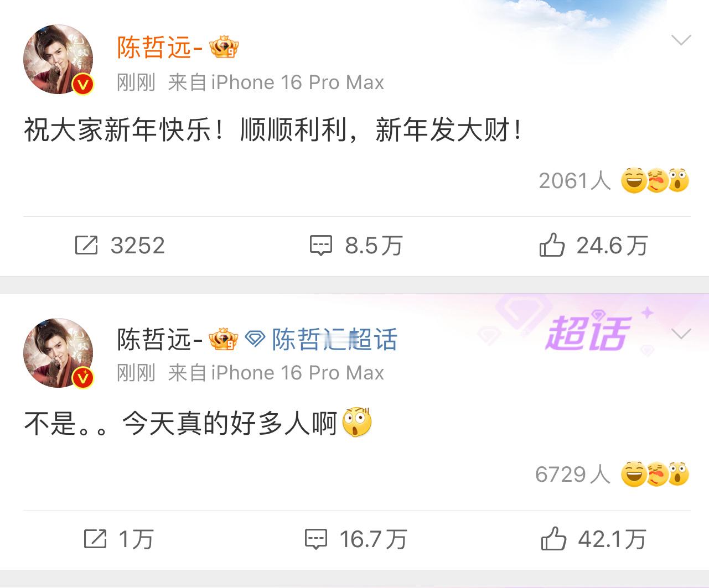
Task: Tap the crown membership badge in first post
Action: 224,48
